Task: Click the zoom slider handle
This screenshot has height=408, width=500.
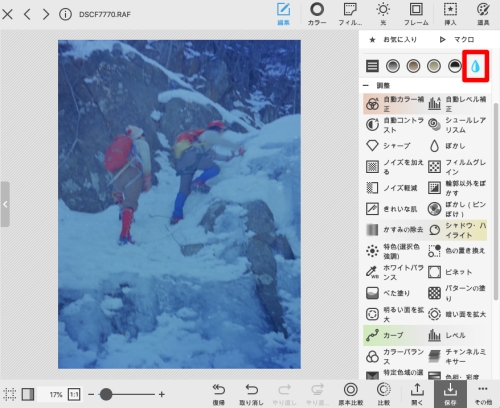Action: click(x=106, y=395)
